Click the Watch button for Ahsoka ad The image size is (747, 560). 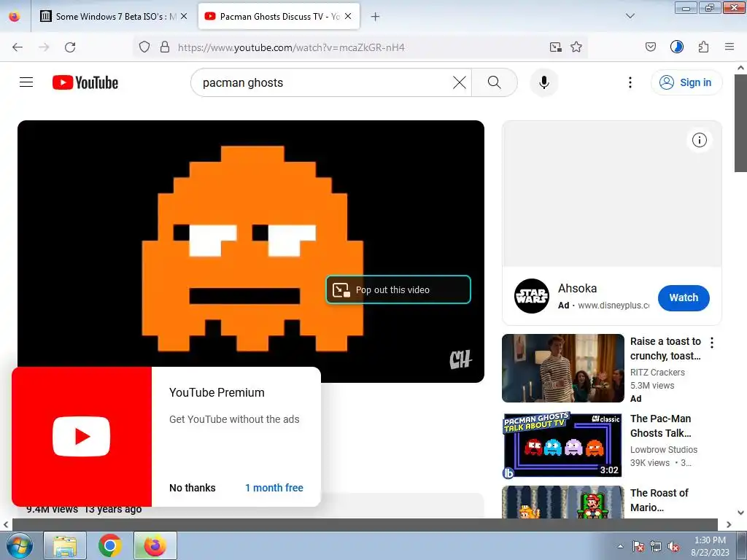pos(684,297)
